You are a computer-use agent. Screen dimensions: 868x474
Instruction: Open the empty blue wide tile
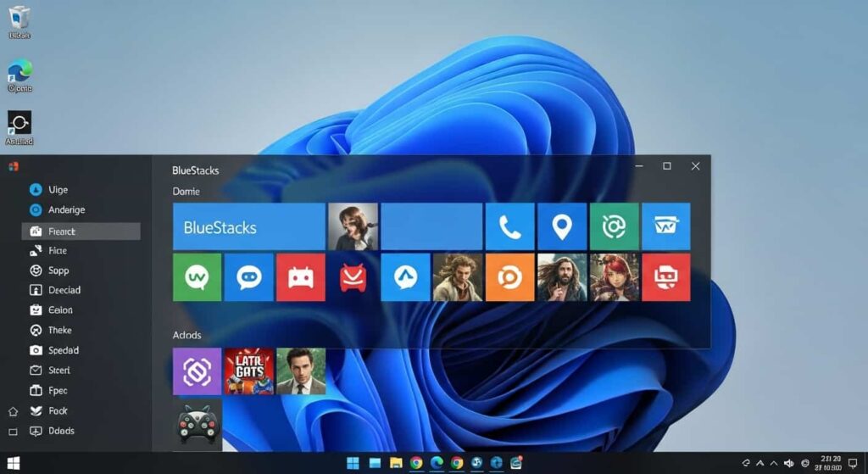click(431, 226)
